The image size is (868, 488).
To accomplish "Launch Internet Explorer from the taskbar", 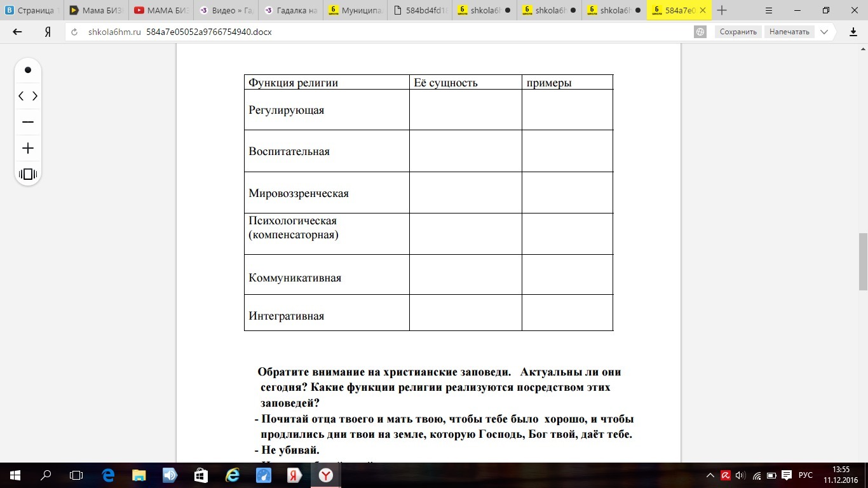I will coord(232,475).
